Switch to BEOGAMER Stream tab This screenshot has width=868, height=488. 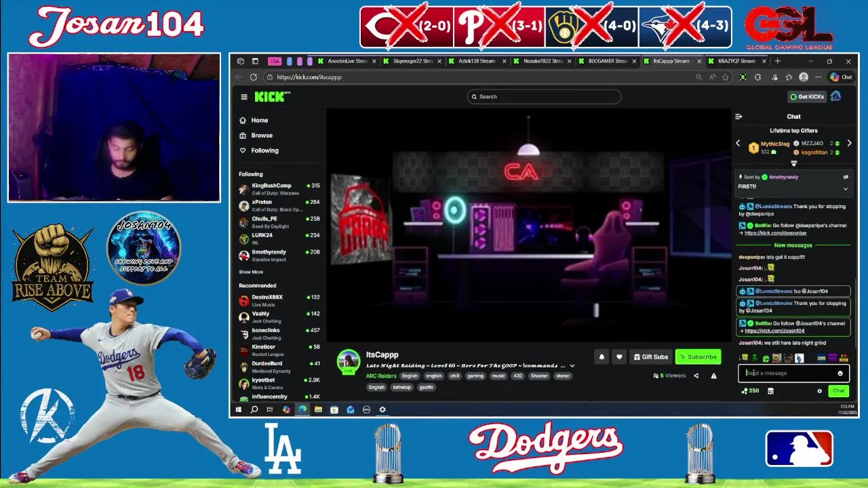[x=606, y=61]
